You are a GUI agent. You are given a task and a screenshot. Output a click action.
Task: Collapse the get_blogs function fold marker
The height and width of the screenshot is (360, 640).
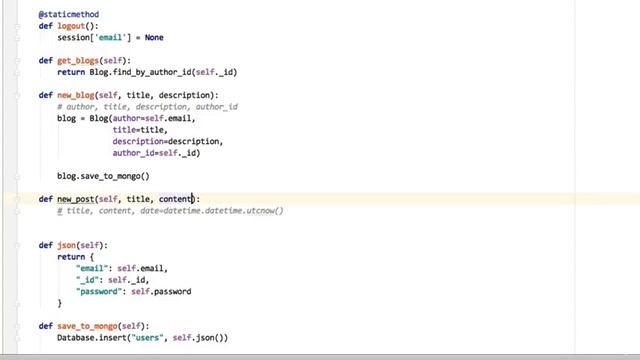pos(18,61)
